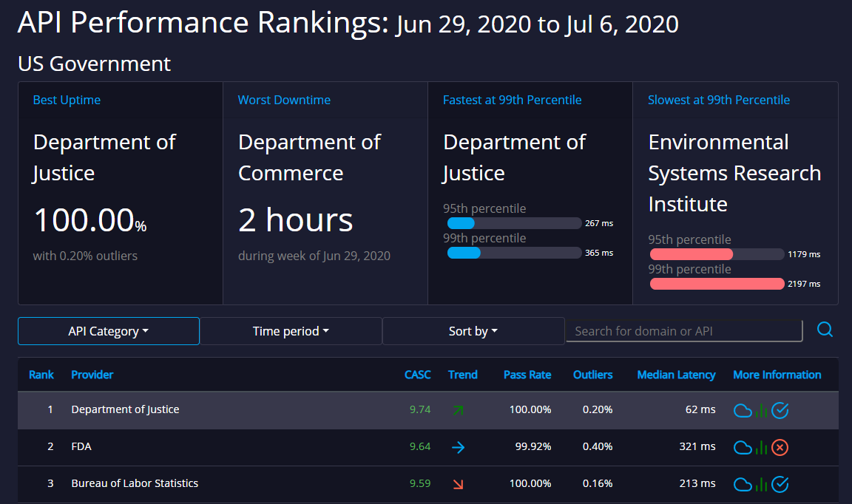Click downward red trend arrow for Bureau of Labor Statistics
The height and width of the screenshot is (504, 852).
pyautogui.click(x=458, y=484)
